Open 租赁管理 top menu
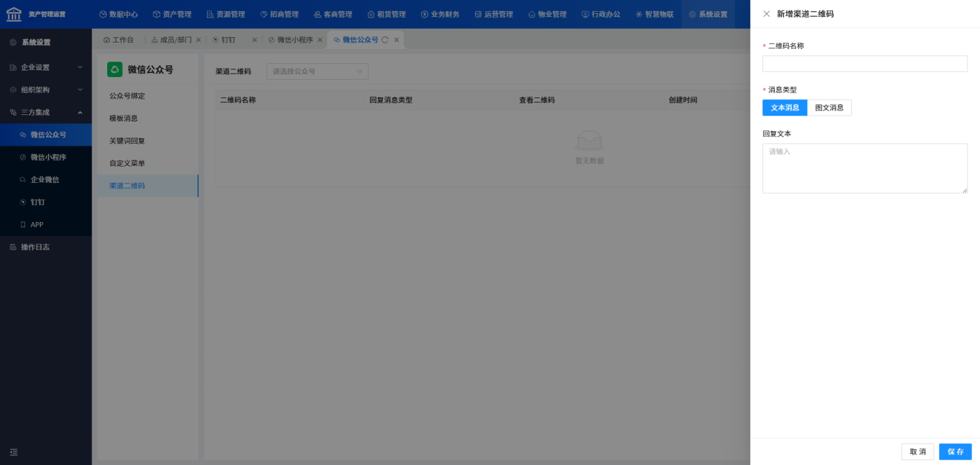This screenshot has width=980, height=465. coord(386,14)
